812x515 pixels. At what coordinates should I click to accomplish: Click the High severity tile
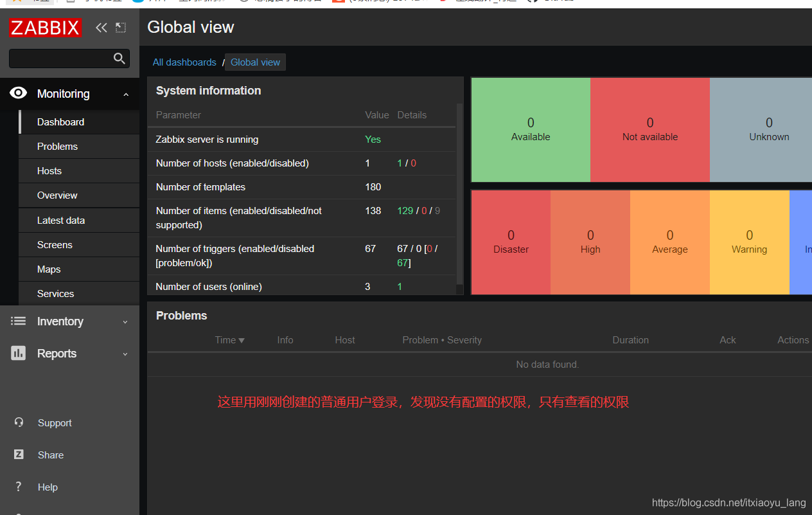click(590, 242)
